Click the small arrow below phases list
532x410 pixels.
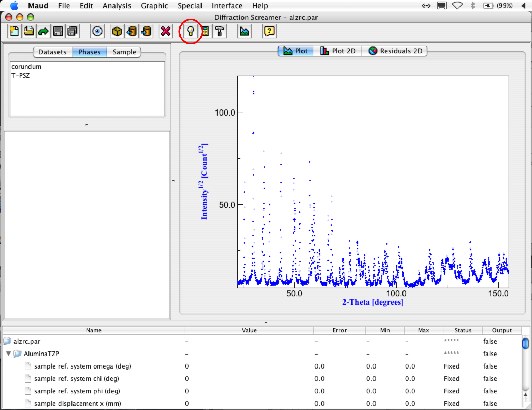87,125
